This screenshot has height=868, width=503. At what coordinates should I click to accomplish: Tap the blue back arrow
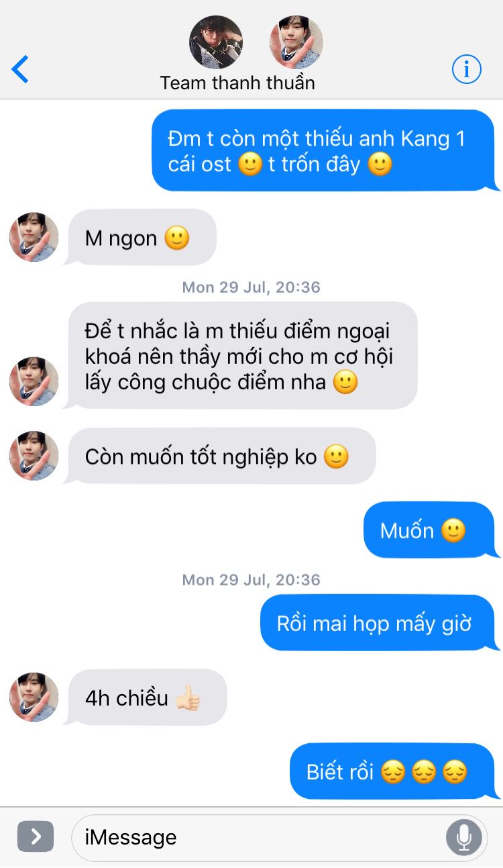point(21,69)
